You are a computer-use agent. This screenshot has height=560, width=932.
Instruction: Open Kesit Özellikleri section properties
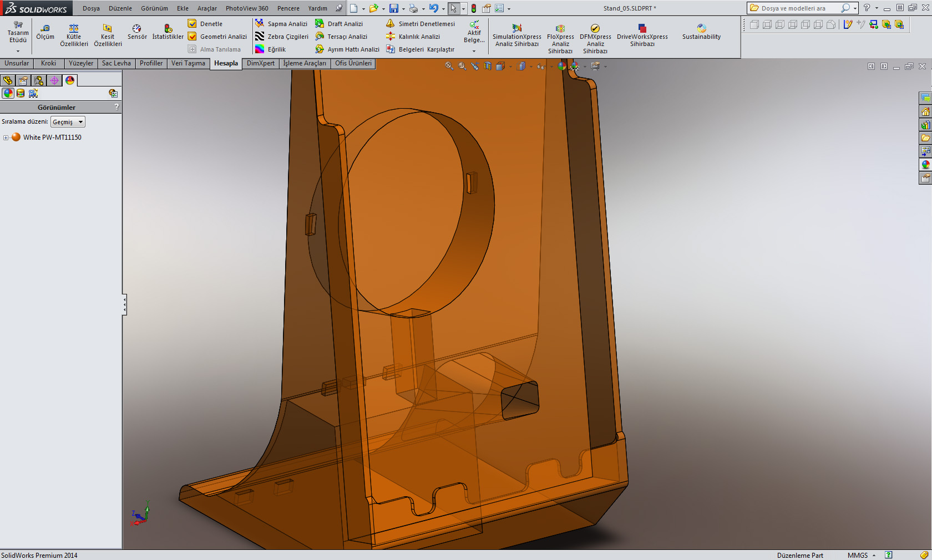108,35
